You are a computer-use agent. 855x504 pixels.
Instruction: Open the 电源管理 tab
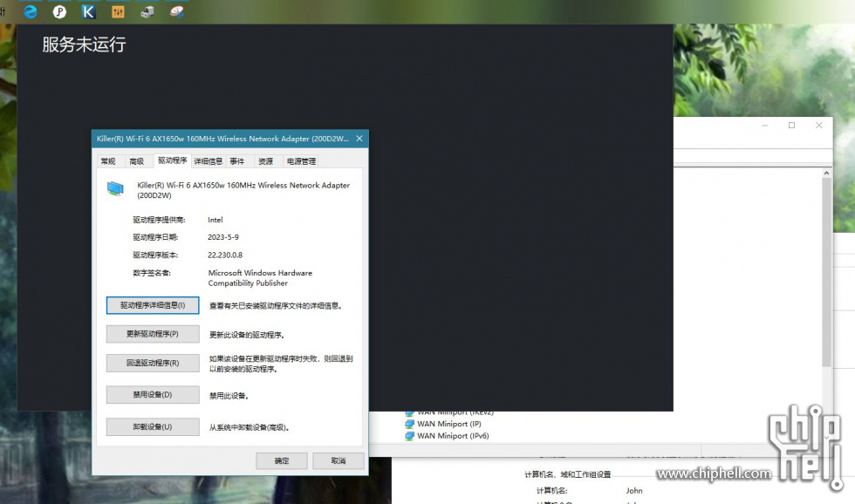tap(301, 161)
